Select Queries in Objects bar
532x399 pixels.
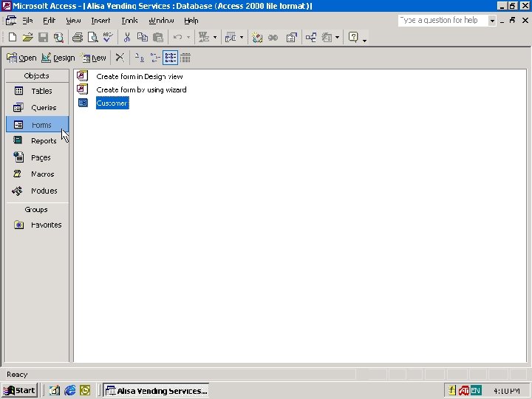(37, 108)
